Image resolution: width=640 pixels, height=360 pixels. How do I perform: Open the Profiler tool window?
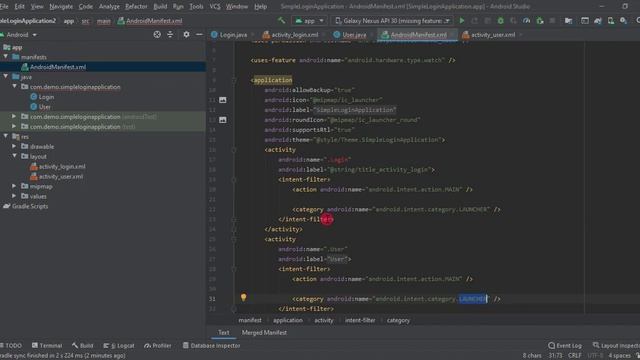[158, 345]
